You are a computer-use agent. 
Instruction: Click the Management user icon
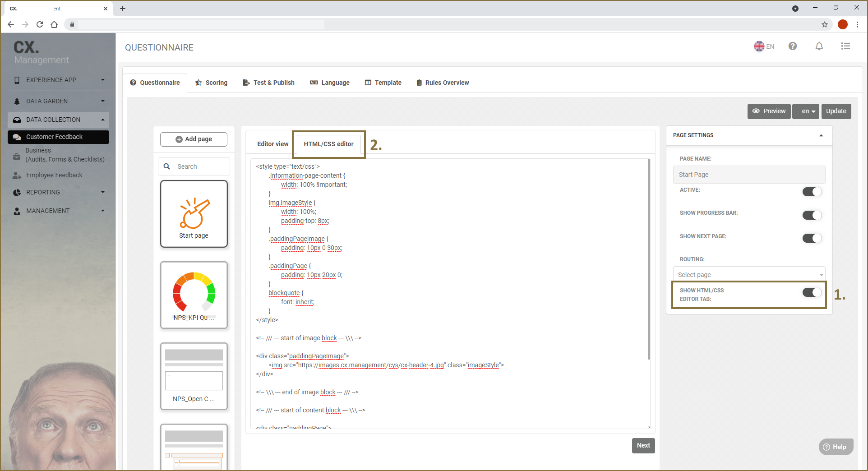(x=17, y=211)
